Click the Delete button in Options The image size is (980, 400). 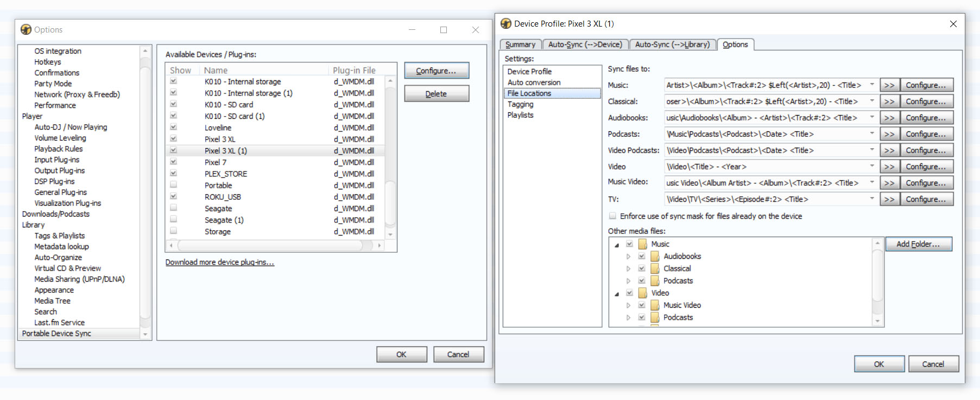(x=437, y=94)
